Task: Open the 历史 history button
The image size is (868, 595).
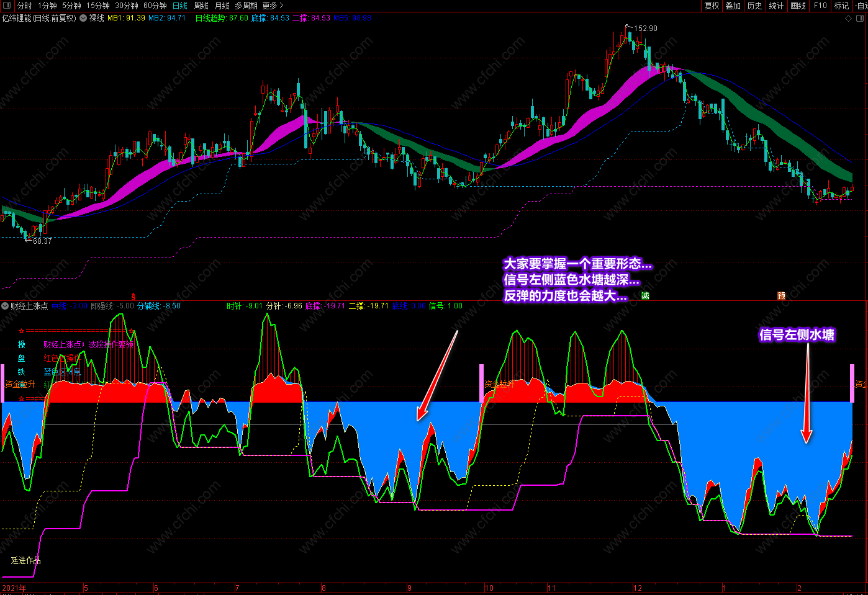Action: click(x=754, y=6)
